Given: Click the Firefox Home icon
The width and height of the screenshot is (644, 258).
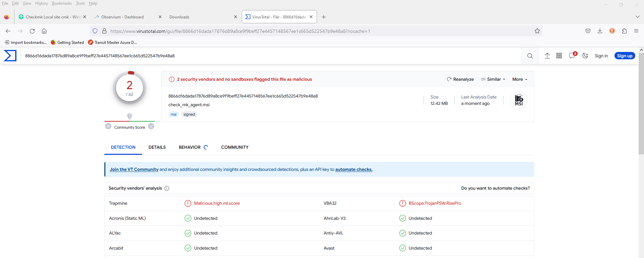Looking at the screenshot, I should click(44, 31).
